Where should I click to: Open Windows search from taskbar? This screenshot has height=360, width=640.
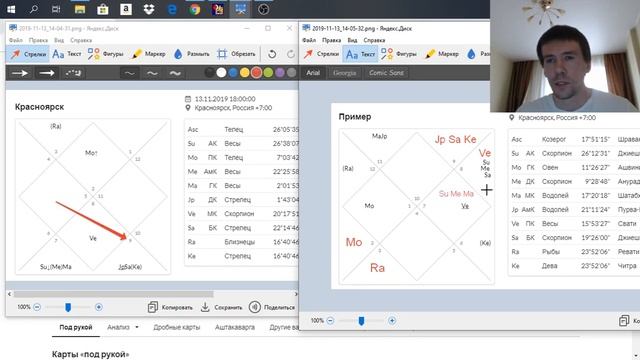[34, 9]
